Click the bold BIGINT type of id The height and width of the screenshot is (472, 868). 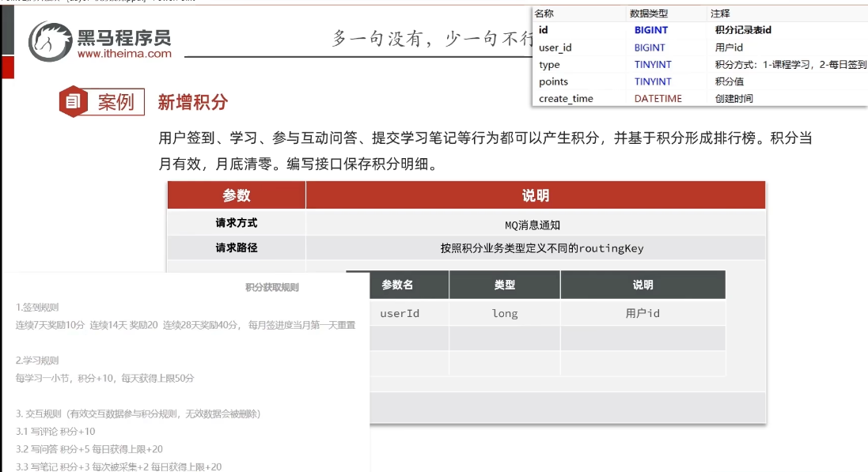tap(651, 30)
